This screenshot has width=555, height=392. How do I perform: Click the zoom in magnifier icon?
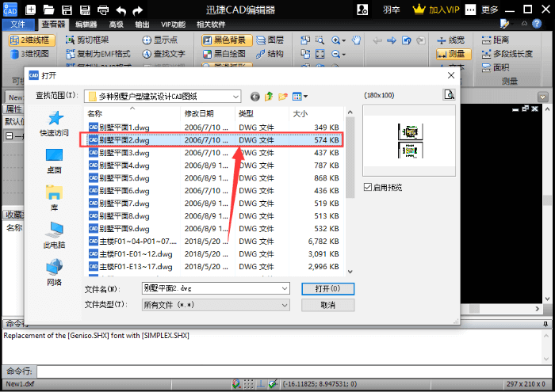(x=335, y=40)
